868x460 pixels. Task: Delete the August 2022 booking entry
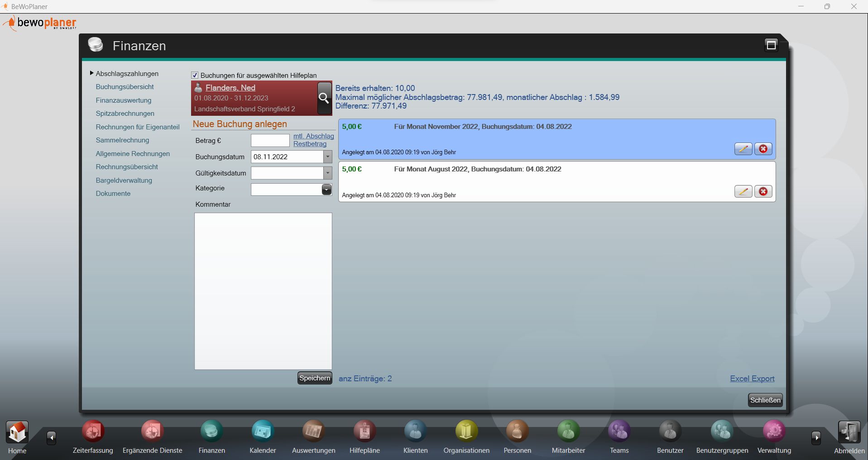click(763, 192)
